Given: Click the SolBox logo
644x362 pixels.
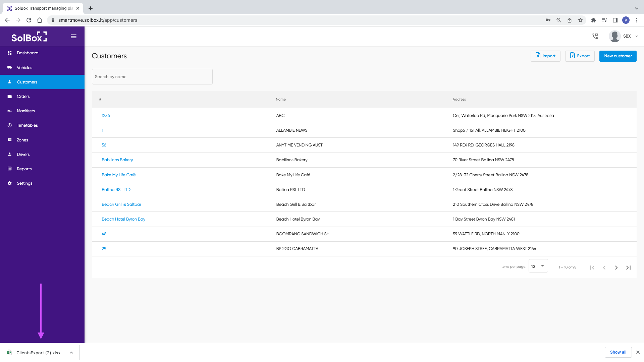Looking at the screenshot, I should [x=29, y=37].
